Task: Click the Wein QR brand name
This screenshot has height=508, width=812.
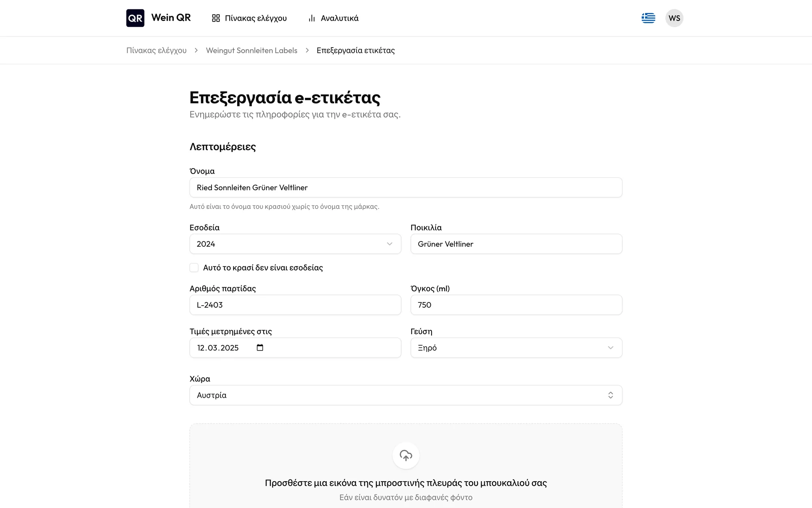Action: coord(171,17)
